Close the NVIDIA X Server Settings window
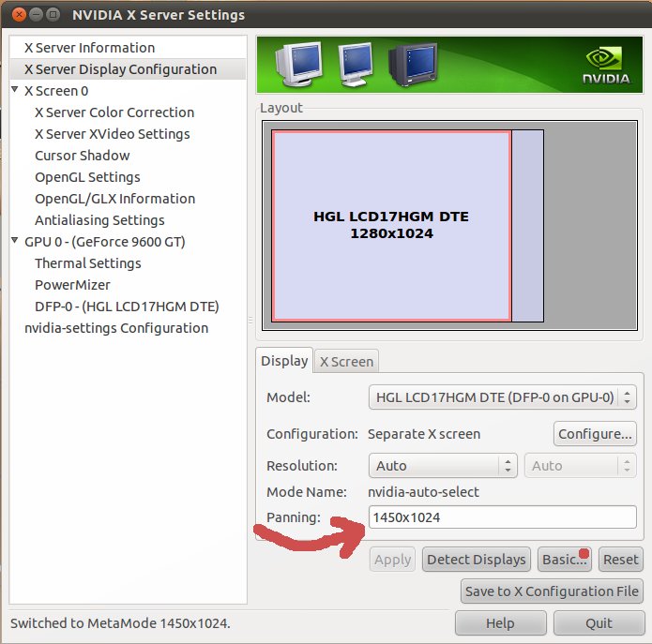 click(x=19, y=15)
